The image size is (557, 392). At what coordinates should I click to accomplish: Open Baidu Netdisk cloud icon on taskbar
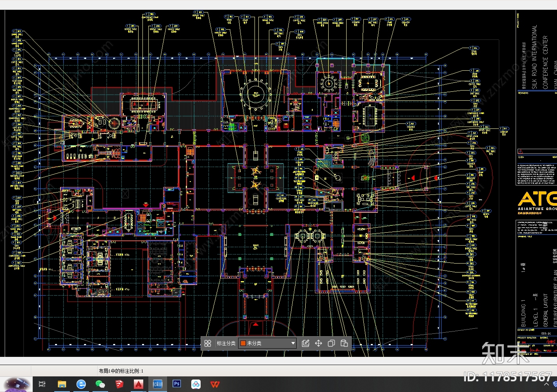(x=196, y=384)
